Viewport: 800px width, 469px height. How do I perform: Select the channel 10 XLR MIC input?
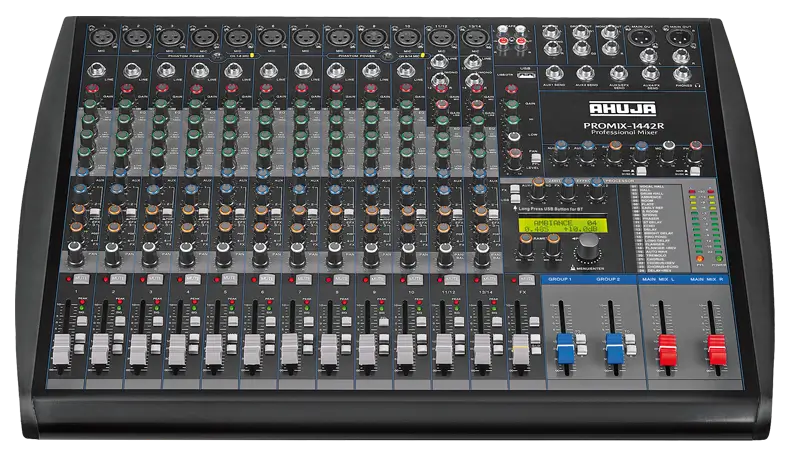click(x=407, y=37)
